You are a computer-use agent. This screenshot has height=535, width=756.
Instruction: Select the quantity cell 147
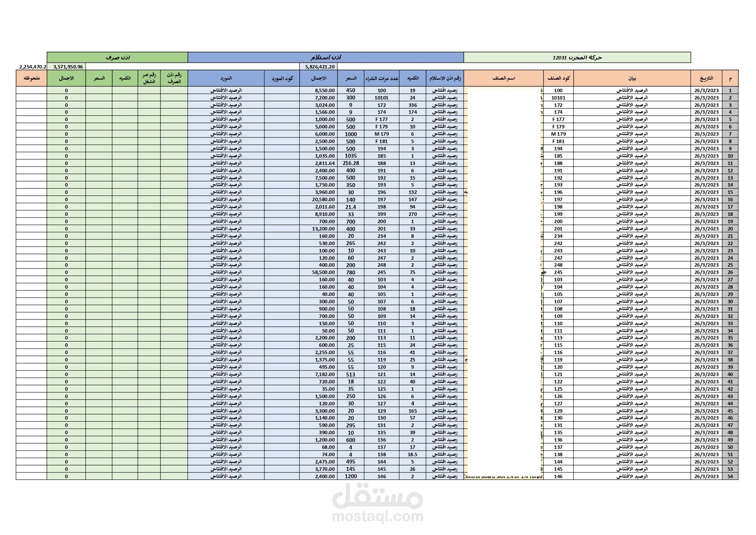click(x=412, y=199)
